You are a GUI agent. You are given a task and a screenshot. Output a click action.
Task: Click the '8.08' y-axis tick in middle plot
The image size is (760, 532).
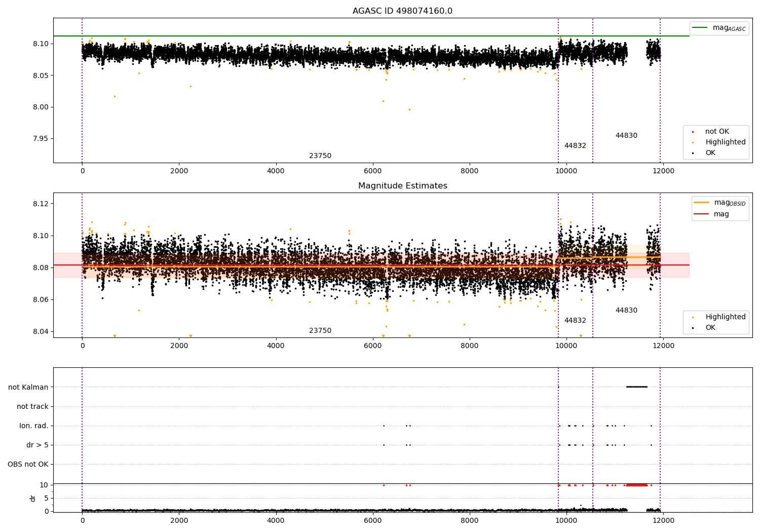point(41,268)
